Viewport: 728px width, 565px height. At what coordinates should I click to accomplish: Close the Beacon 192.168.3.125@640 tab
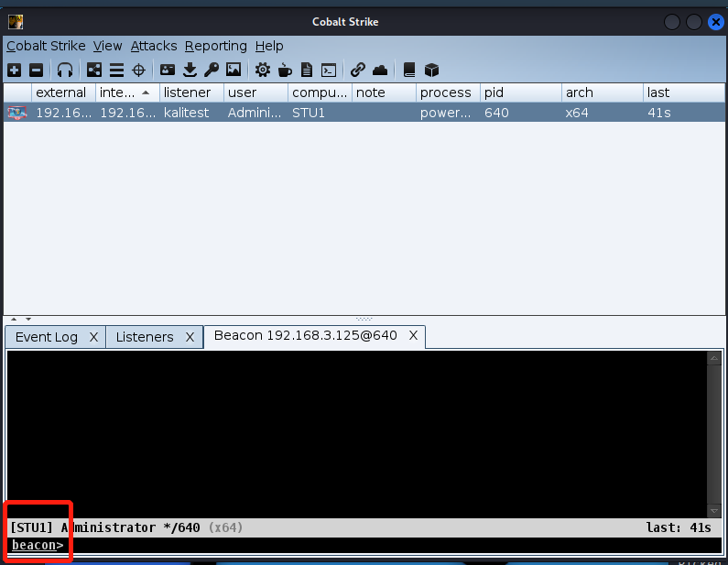pyautogui.click(x=413, y=335)
